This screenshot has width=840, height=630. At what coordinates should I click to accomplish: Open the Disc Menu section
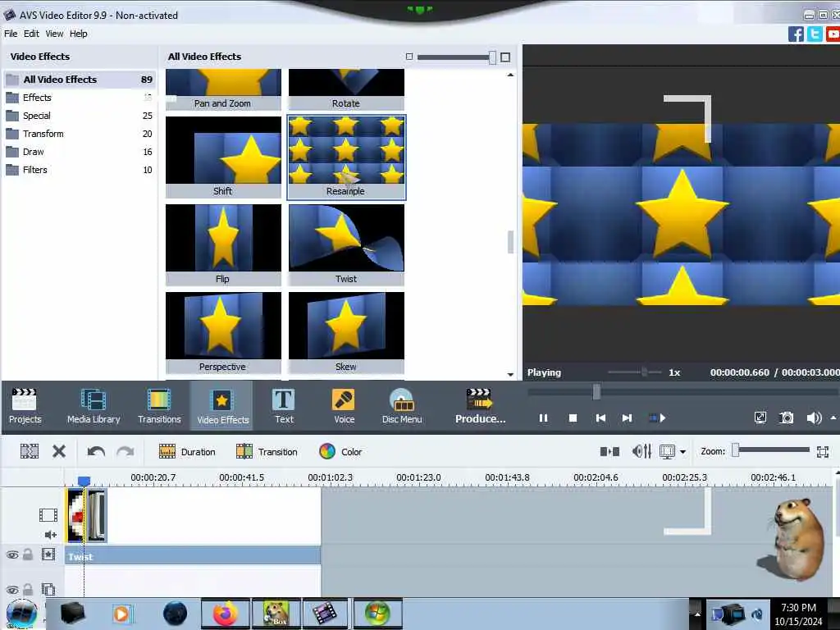(402, 405)
